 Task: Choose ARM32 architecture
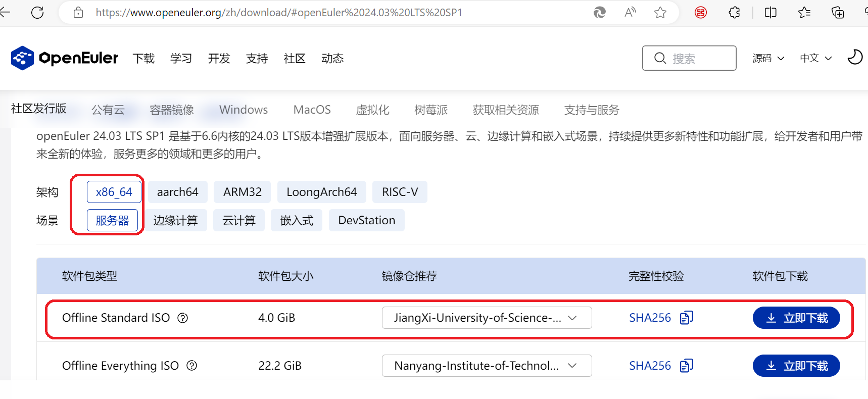pos(243,192)
